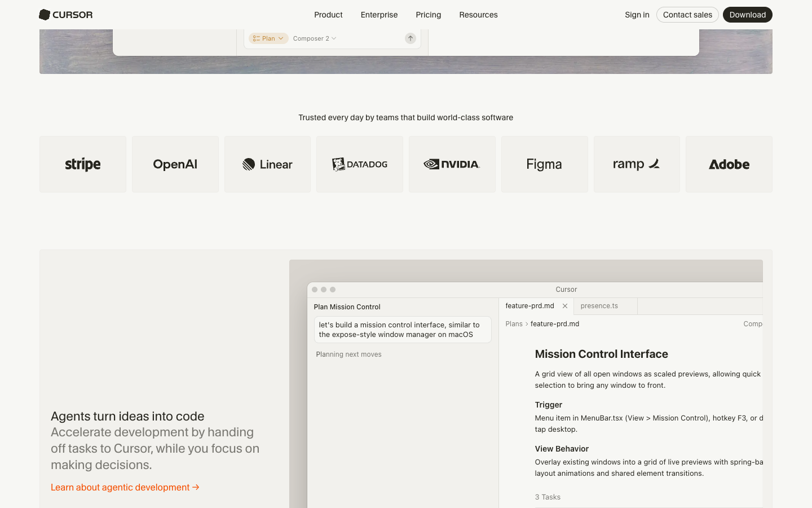
Task: Click the Datadog logo card
Action: click(360, 164)
